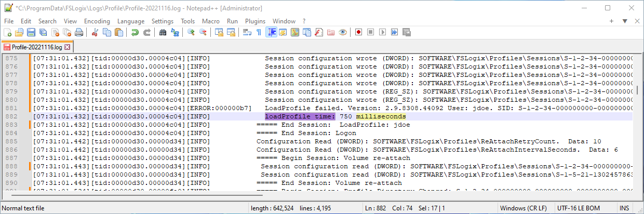Screen dimensions: 644x214
Task: Open the Window menu
Action: tap(284, 21)
